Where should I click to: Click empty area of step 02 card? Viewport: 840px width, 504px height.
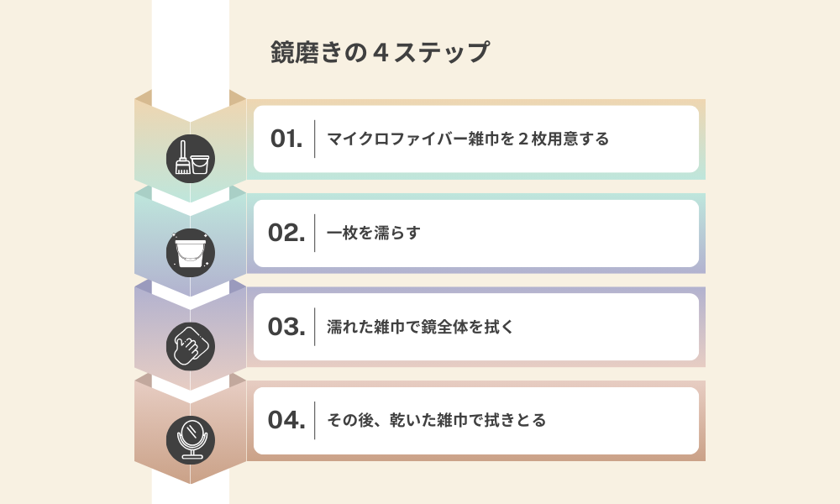(x=557, y=233)
